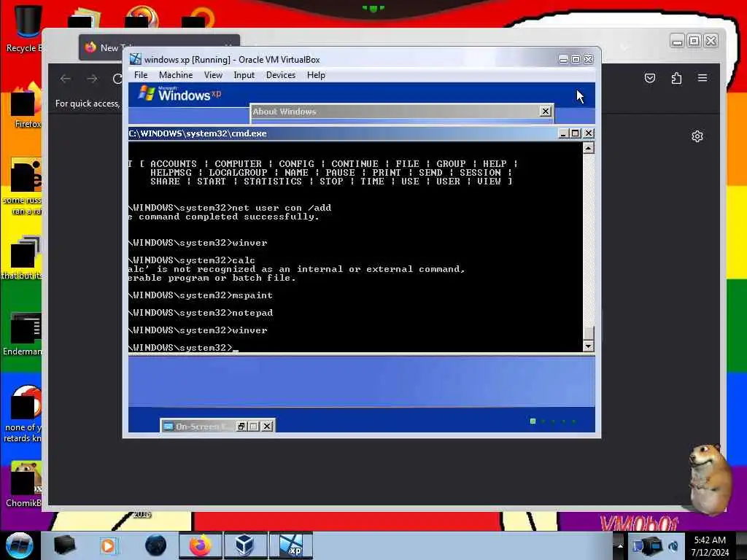Click Firefox back arrow button

coord(65,79)
